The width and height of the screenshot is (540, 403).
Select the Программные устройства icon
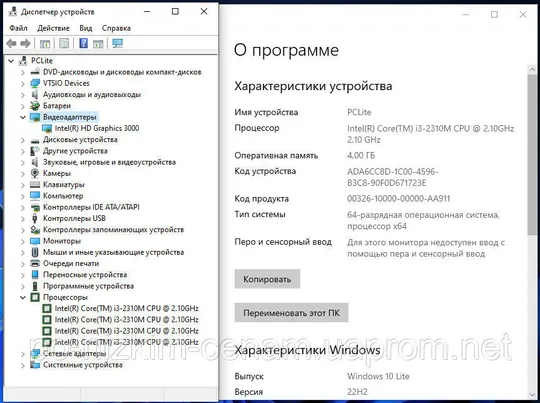[35, 286]
